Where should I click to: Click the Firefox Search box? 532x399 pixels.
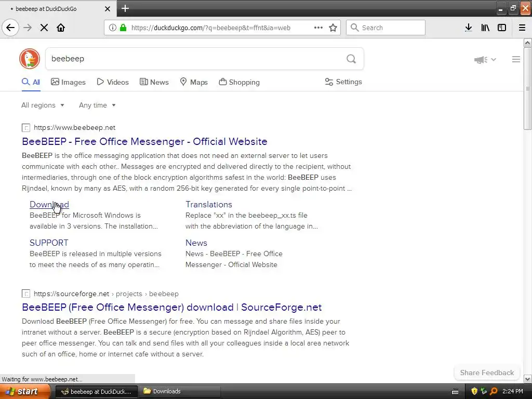tap(385, 28)
